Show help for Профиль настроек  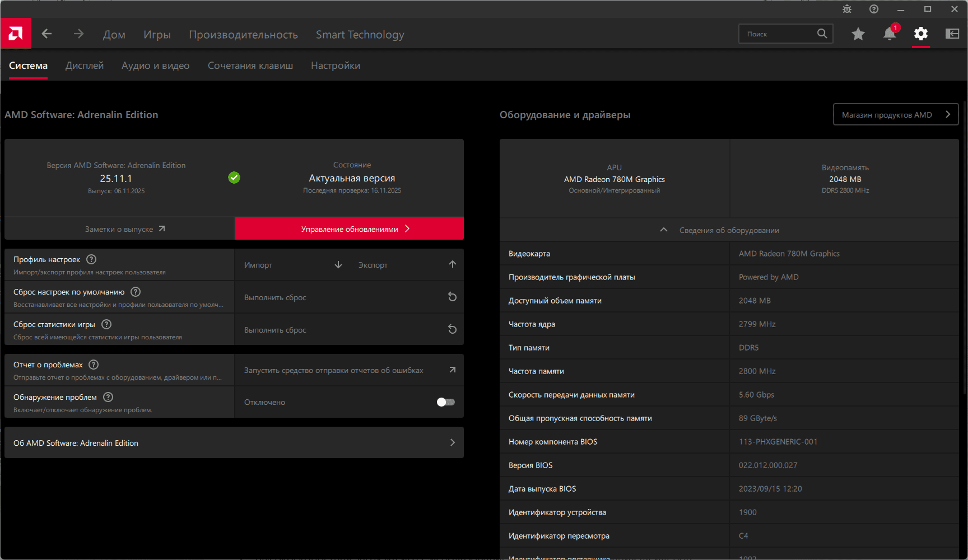coord(91,259)
